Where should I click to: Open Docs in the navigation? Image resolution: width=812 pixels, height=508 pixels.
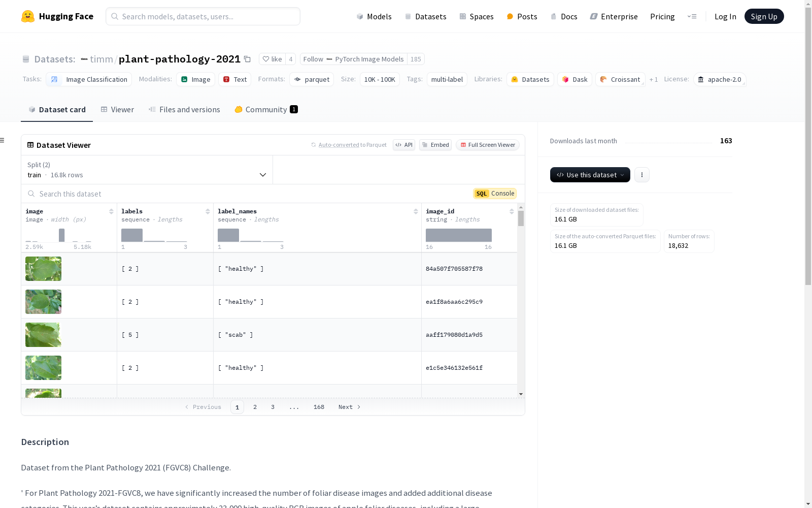564,16
